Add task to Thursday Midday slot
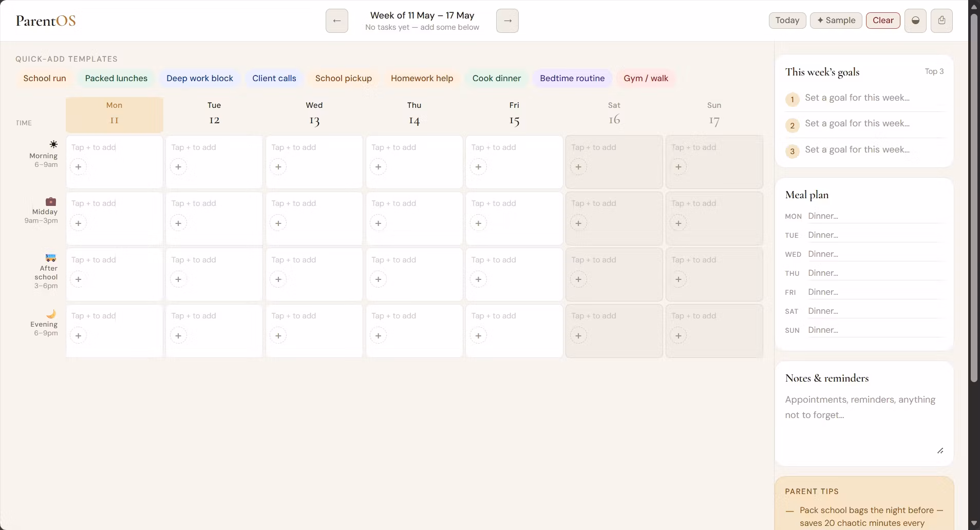The image size is (980, 530). pyautogui.click(x=378, y=223)
